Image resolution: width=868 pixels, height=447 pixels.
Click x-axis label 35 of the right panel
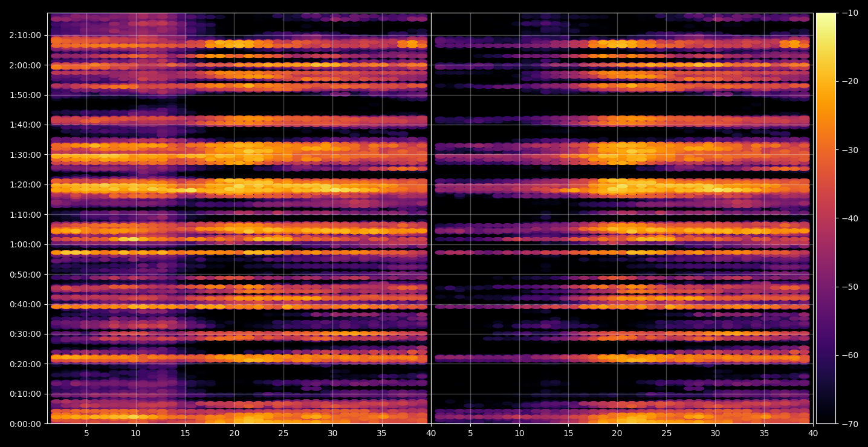click(764, 433)
